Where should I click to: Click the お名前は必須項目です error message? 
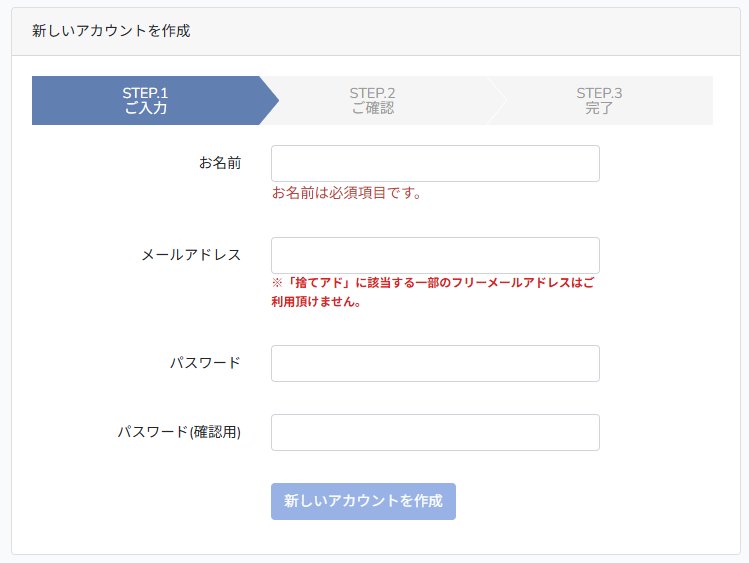point(347,193)
